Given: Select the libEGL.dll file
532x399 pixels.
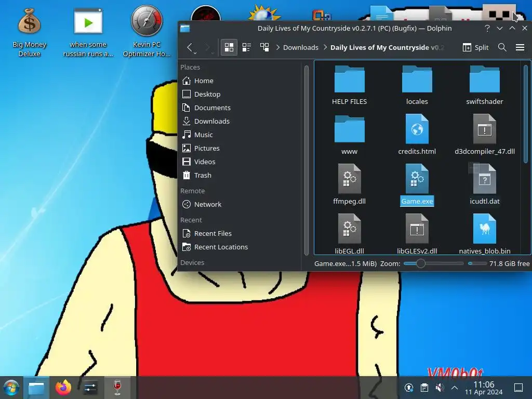Looking at the screenshot, I should pyautogui.click(x=349, y=234).
